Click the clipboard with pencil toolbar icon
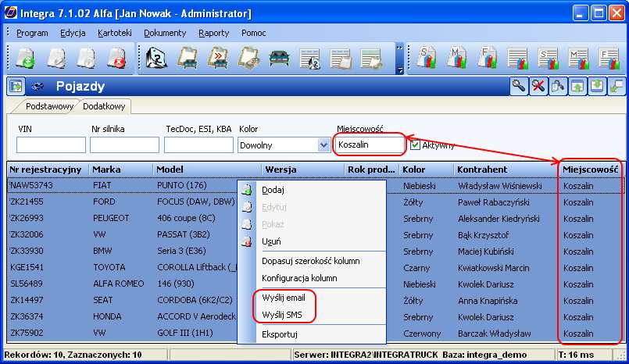 click(x=248, y=59)
